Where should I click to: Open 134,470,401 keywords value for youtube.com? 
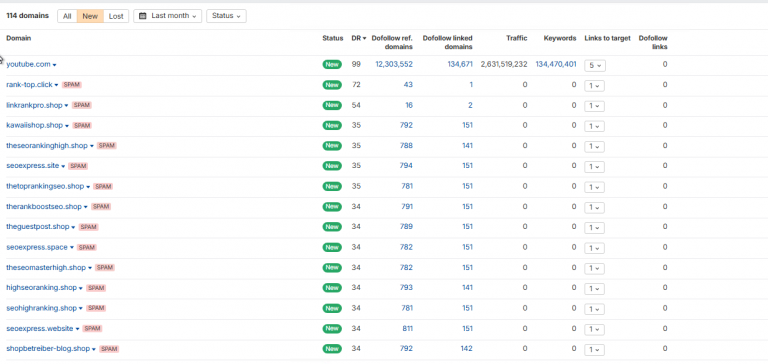tap(556, 64)
